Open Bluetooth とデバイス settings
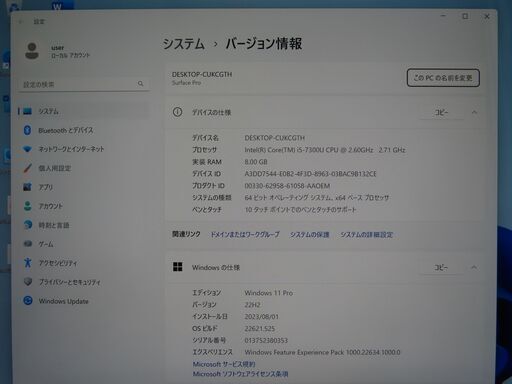This screenshot has width=512, height=384. click(x=83, y=130)
